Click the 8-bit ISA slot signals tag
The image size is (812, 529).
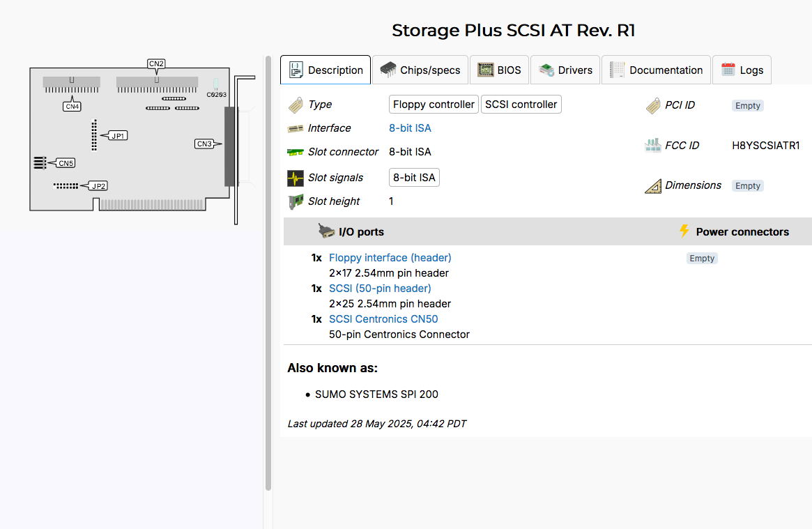(414, 178)
